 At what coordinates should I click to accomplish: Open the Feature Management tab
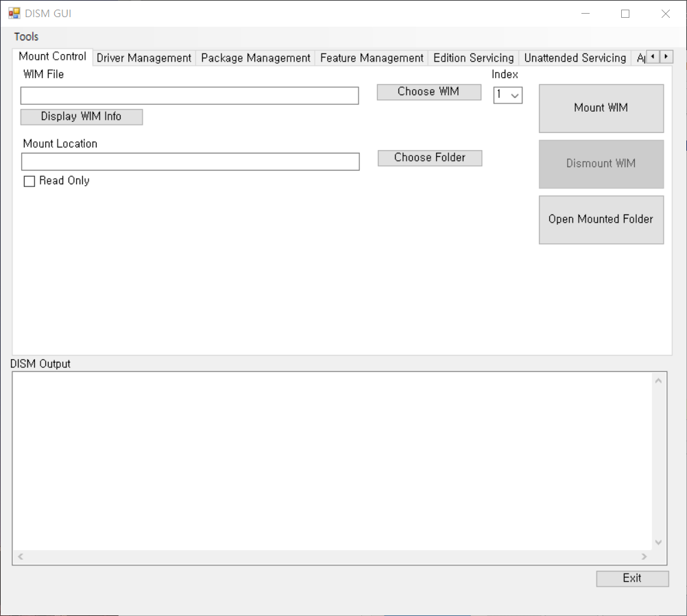click(x=372, y=58)
